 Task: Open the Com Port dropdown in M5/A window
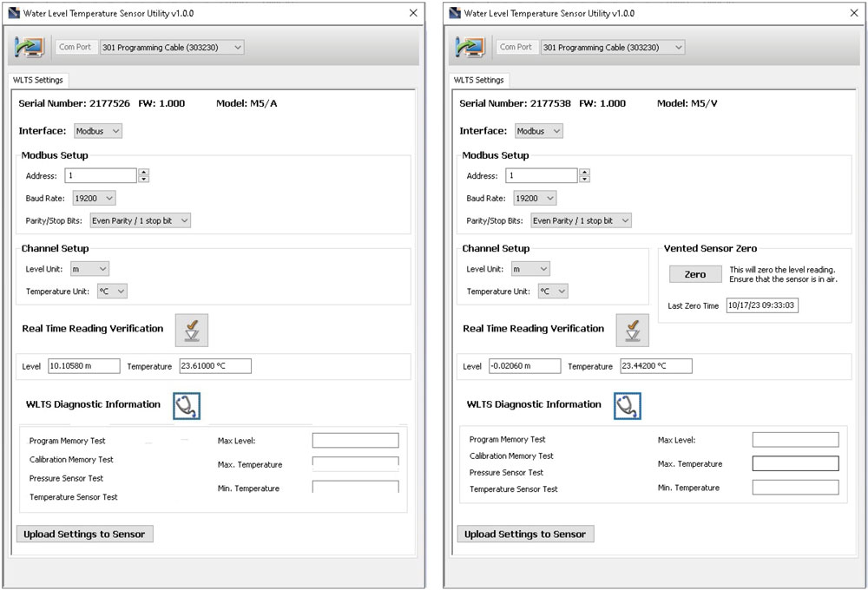point(171,48)
